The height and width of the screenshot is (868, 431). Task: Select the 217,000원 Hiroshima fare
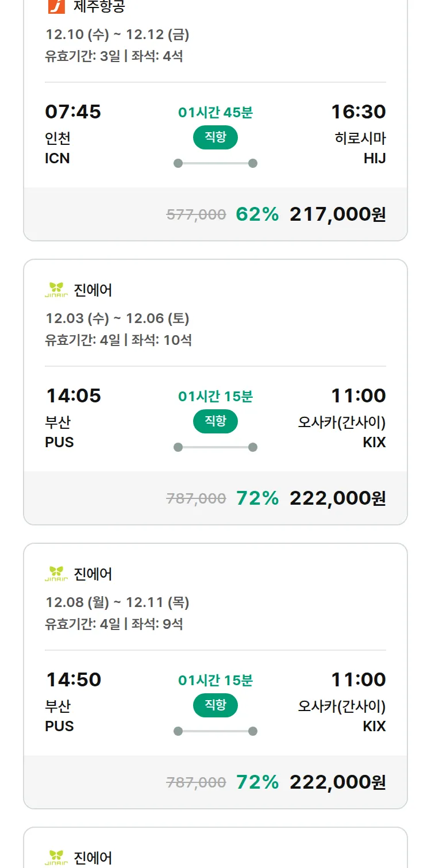pos(337,214)
